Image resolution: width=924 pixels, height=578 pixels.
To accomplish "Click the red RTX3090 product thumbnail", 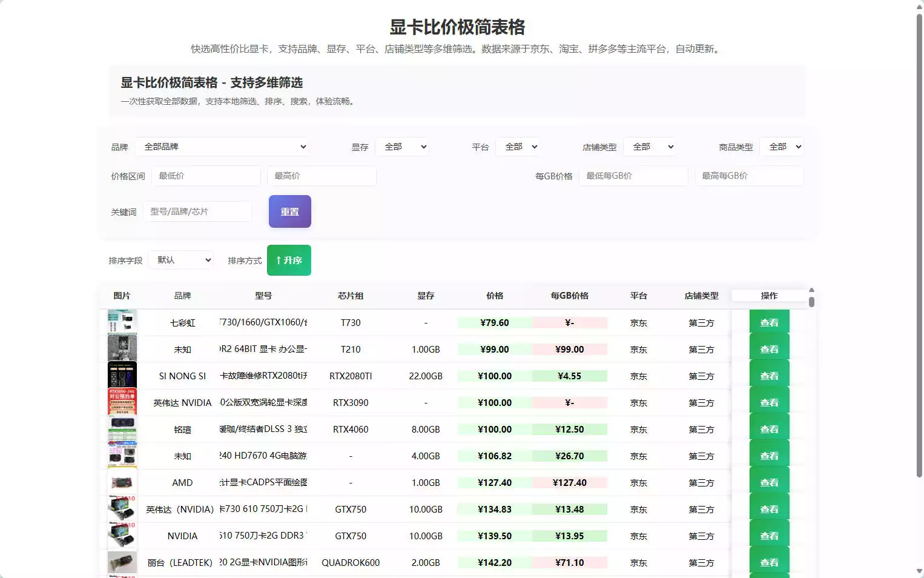I will (x=122, y=402).
